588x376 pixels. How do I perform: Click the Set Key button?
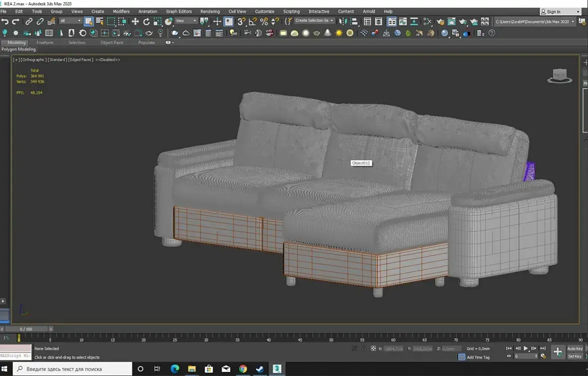coord(575,356)
